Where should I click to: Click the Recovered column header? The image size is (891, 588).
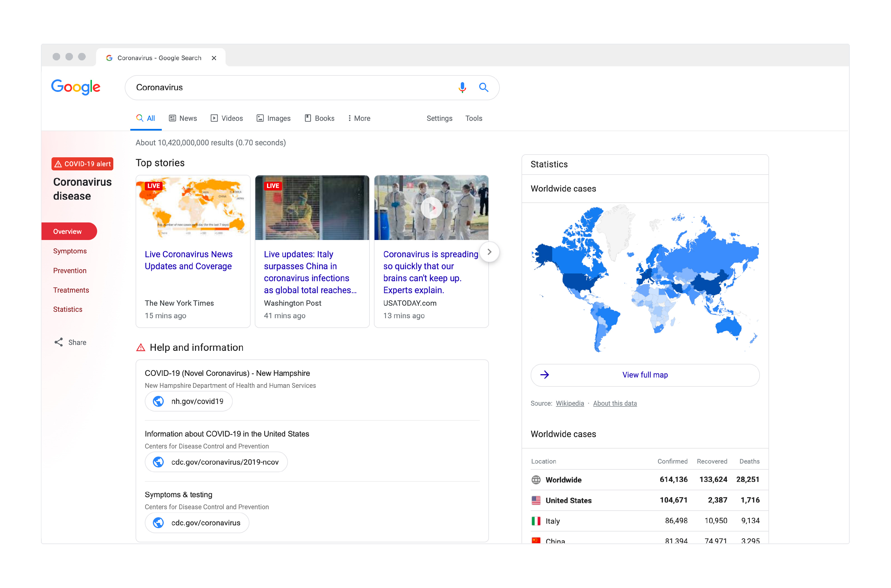click(712, 461)
